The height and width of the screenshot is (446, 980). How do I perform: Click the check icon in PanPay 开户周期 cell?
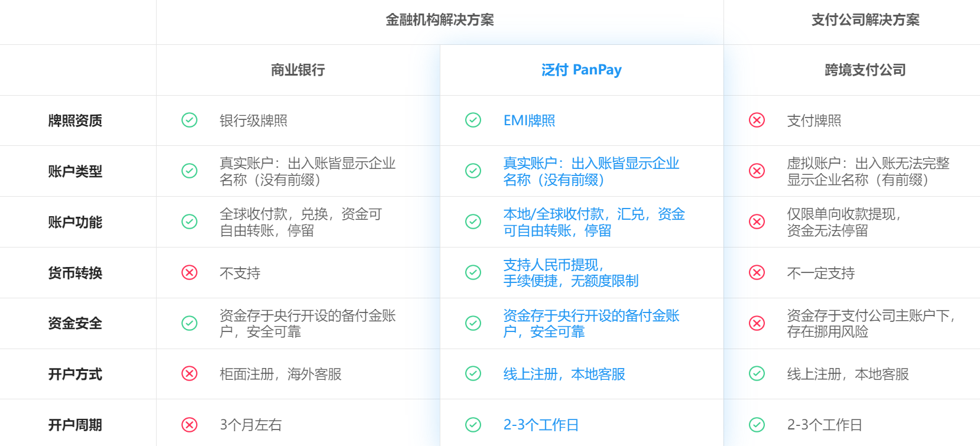473,425
